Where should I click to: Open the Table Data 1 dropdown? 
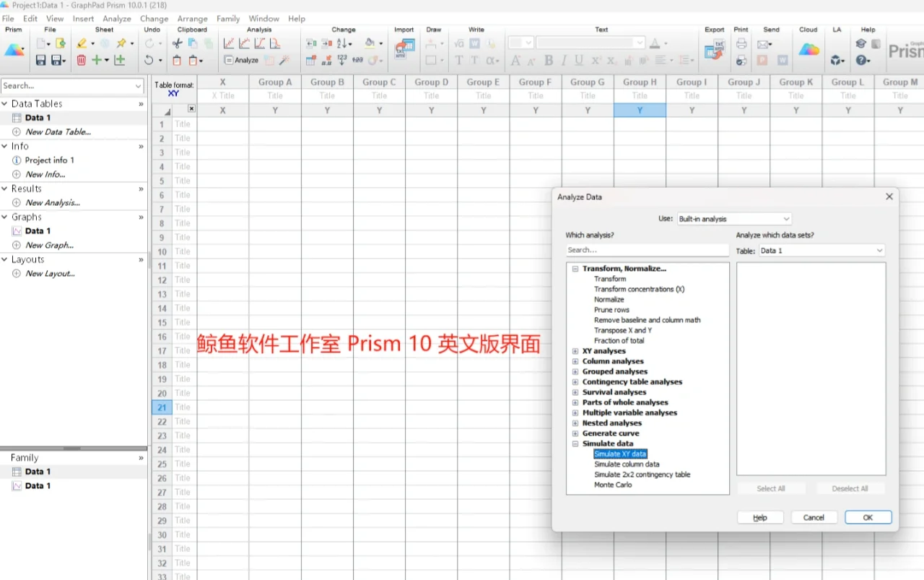(821, 251)
